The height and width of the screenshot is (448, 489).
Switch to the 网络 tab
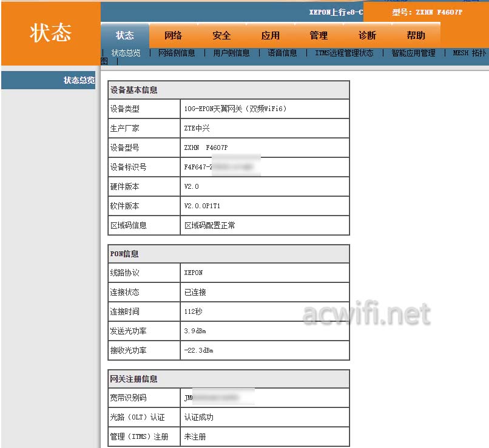[174, 35]
